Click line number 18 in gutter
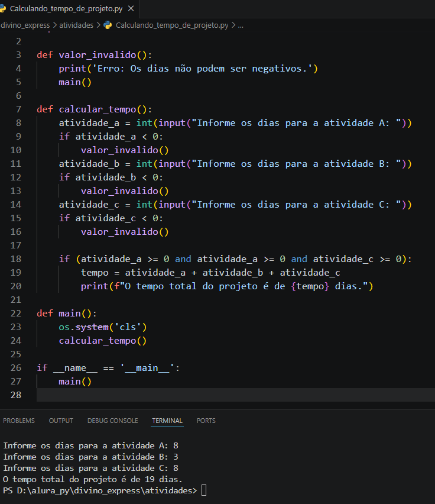Viewport: 435px width, 504px height. point(16,259)
